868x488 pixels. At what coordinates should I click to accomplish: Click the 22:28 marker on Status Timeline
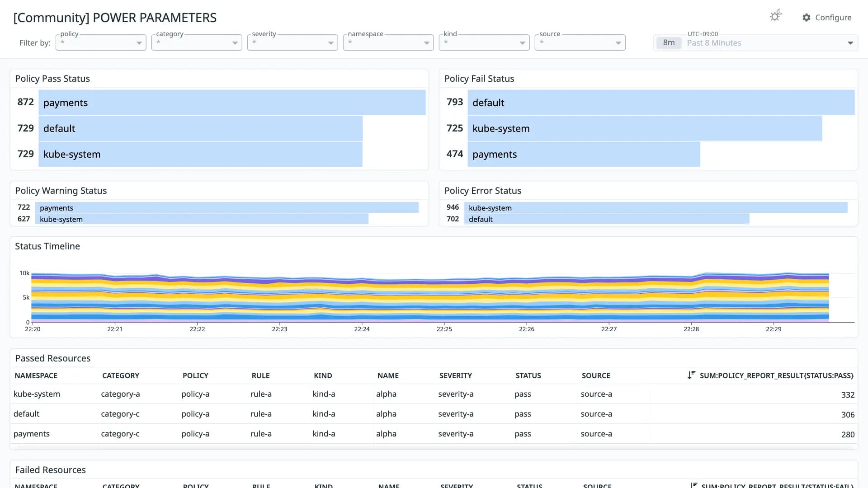[x=691, y=329]
